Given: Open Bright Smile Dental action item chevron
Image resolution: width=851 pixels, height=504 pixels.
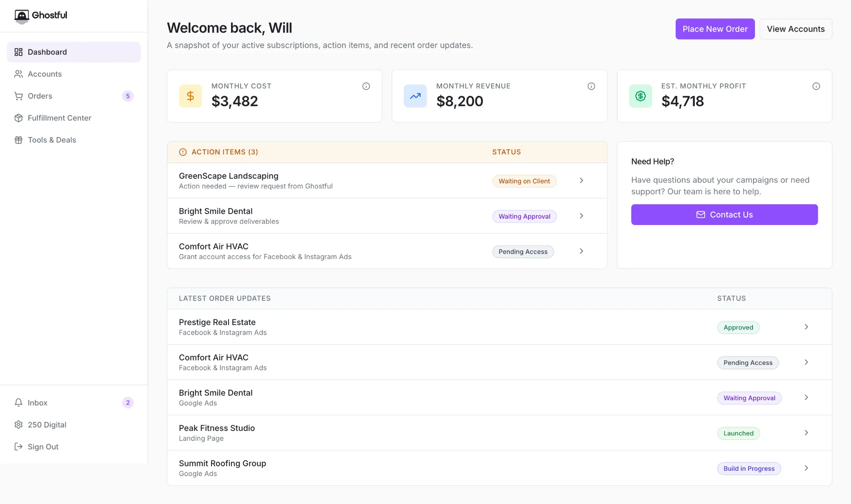Looking at the screenshot, I should (581, 216).
